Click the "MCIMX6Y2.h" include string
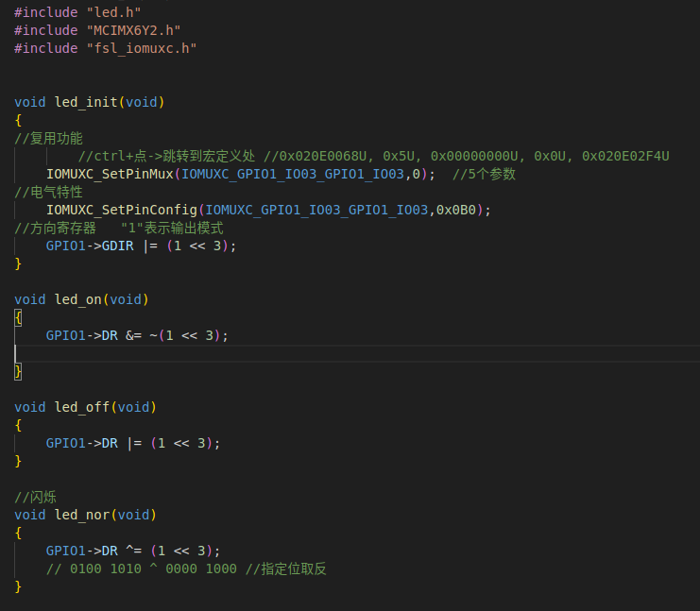 [x=133, y=30]
